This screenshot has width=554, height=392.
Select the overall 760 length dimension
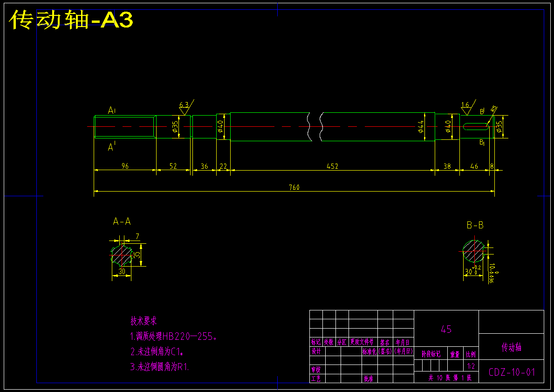click(294, 187)
